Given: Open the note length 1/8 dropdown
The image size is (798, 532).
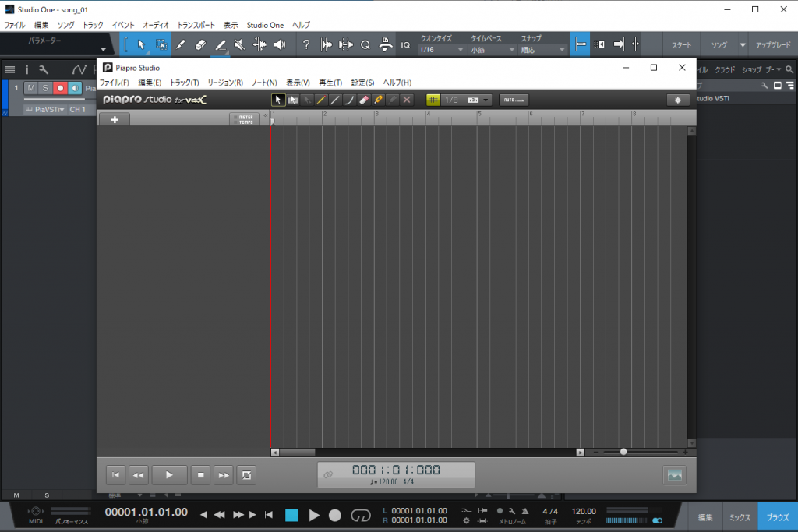Looking at the screenshot, I should click(x=466, y=100).
